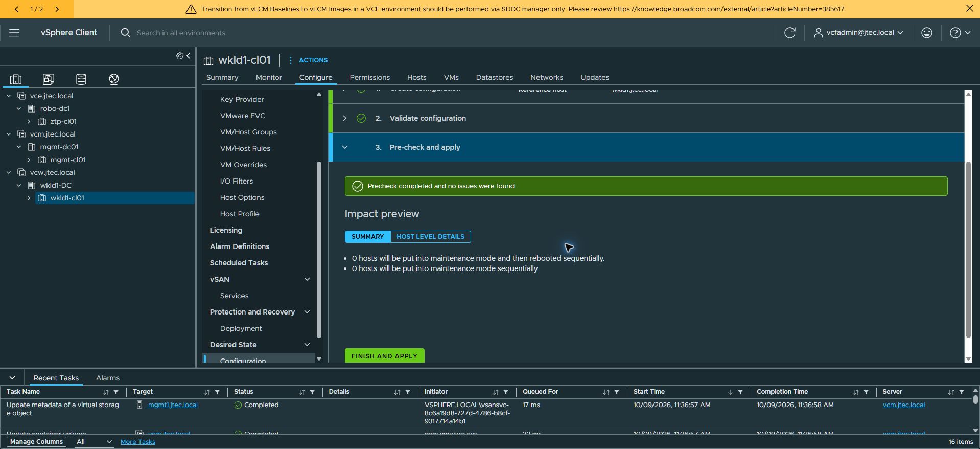Open the mgmt1.jtec.local target link
This screenshot has width=980, height=449.
click(x=172, y=405)
